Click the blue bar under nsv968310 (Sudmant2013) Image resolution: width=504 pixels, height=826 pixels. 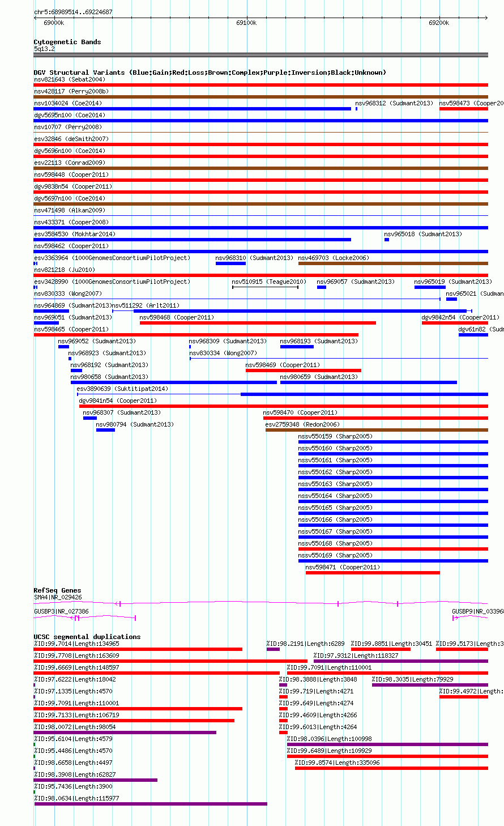click(x=230, y=263)
